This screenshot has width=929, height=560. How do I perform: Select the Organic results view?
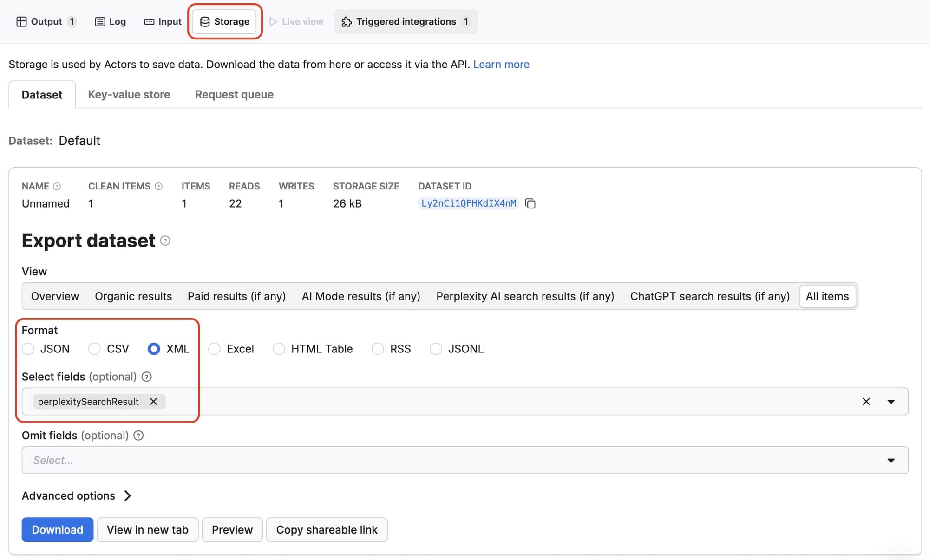coord(133,296)
